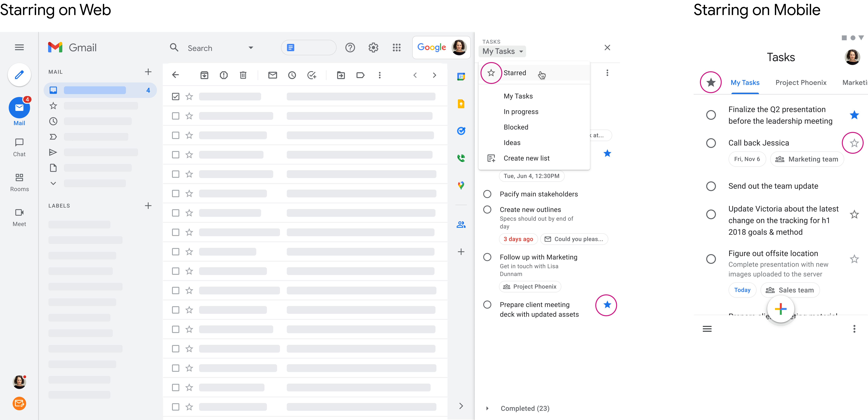Image resolution: width=868 pixels, height=420 pixels.
Task: Click the Compose pencil button
Action: click(19, 75)
